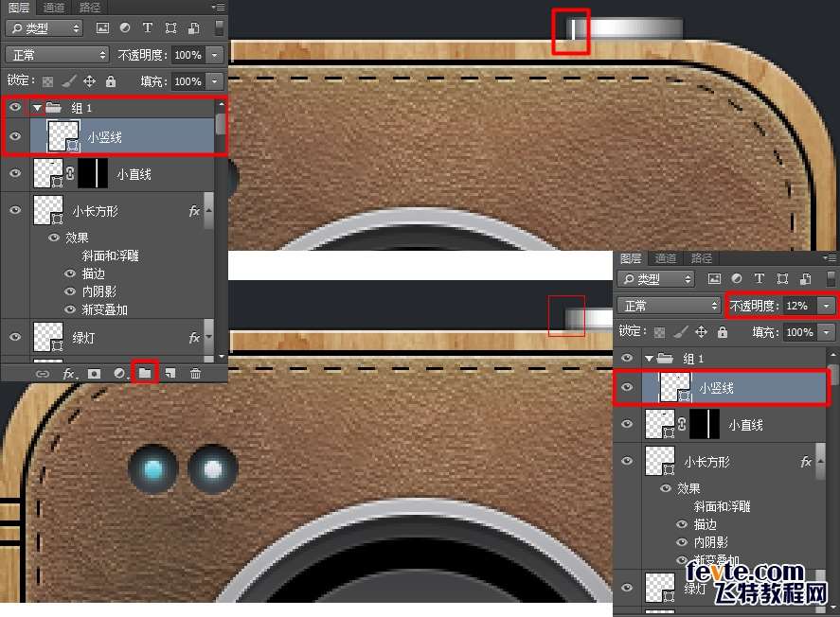Toggle 描边 effect visibility in 100%-opacity panel

70,273
